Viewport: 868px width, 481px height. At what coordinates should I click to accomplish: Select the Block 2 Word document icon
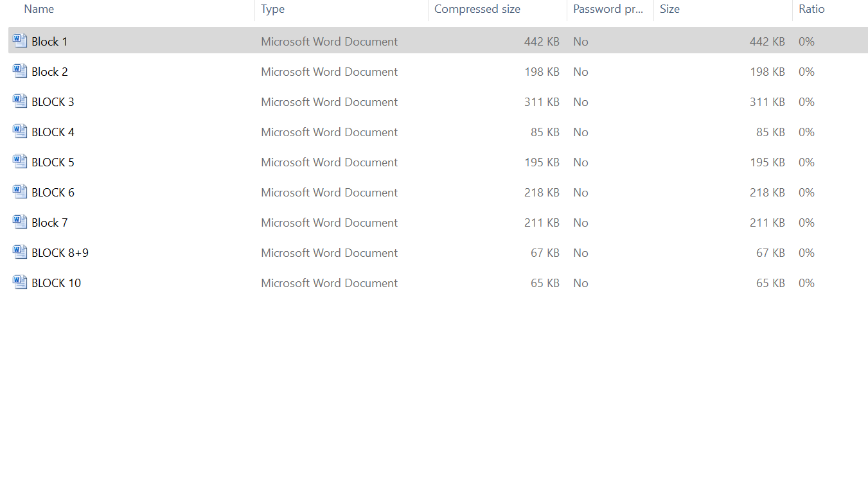tap(20, 71)
